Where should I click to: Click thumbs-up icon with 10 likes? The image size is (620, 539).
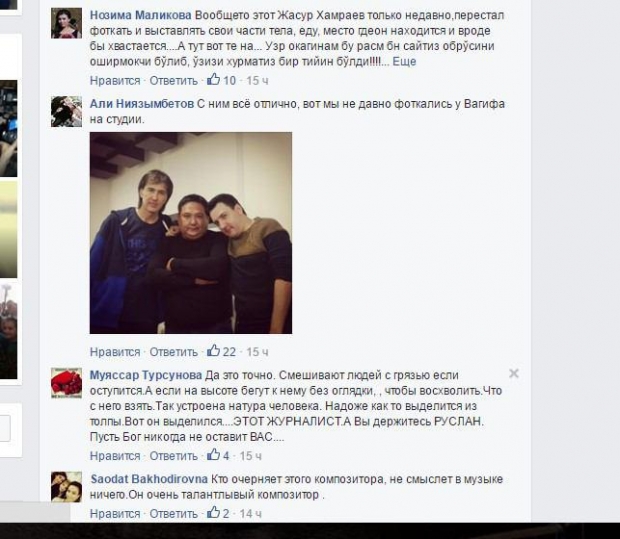pyautogui.click(x=214, y=79)
